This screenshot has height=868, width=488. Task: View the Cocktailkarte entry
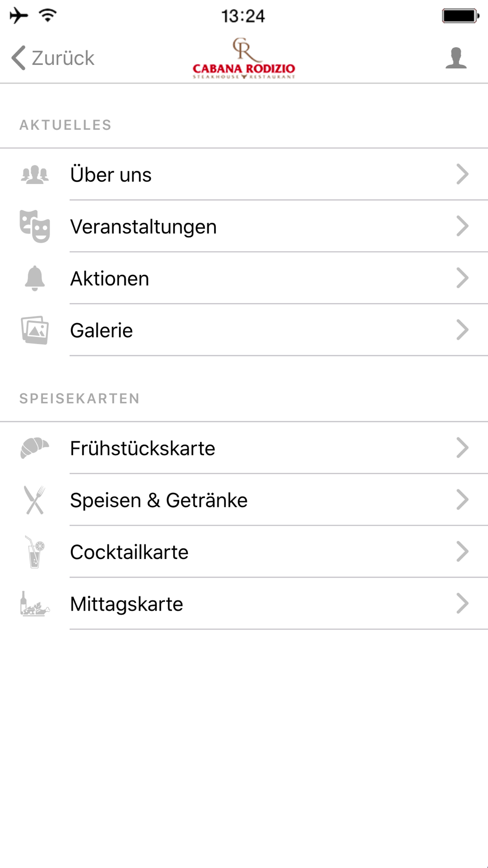click(129, 552)
